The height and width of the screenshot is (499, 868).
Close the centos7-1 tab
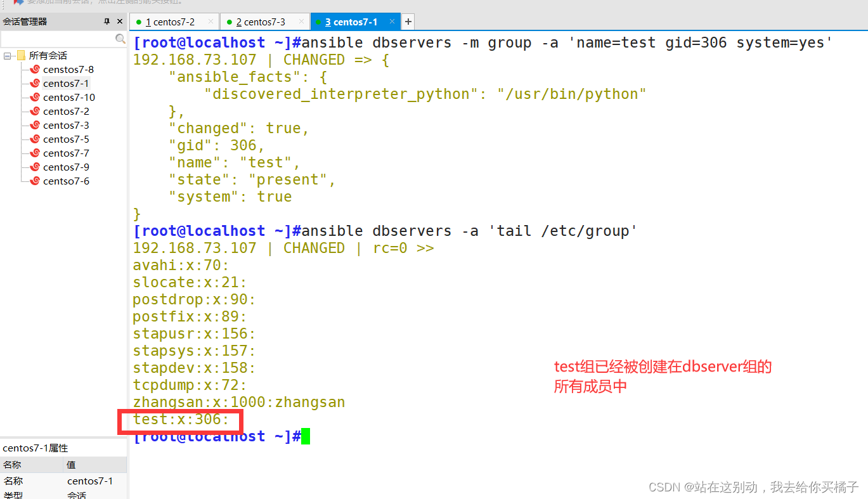392,22
